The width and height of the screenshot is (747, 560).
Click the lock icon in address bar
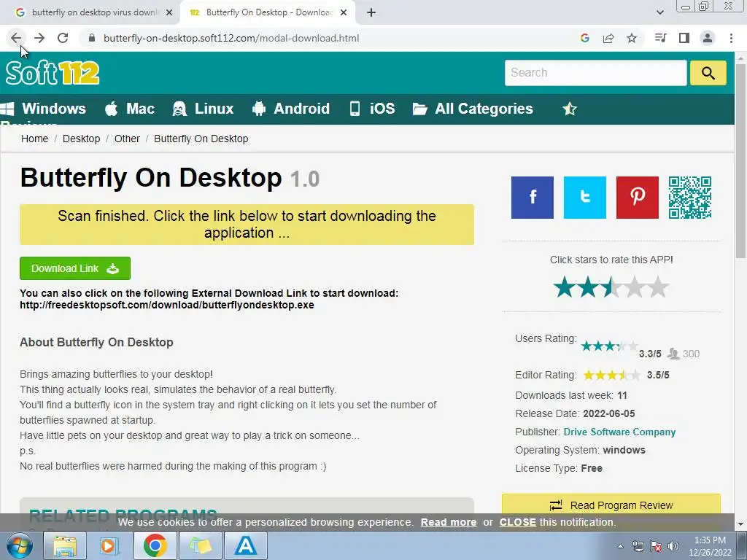pyautogui.click(x=92, y=38)
